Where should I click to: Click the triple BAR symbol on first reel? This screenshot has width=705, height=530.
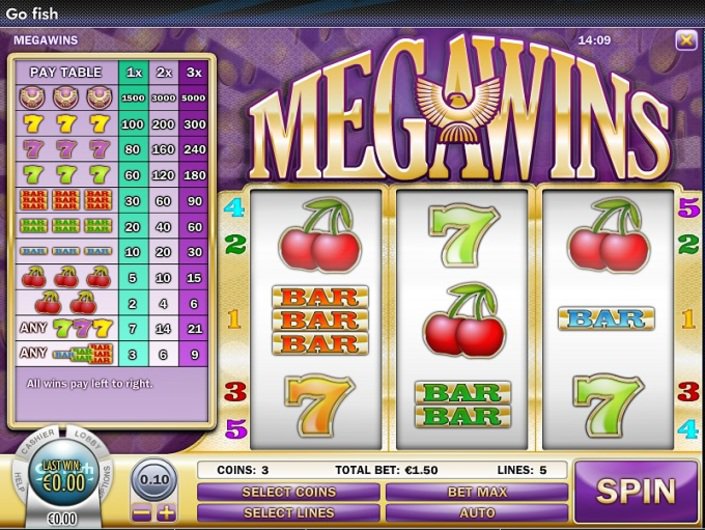pos(320,320)
